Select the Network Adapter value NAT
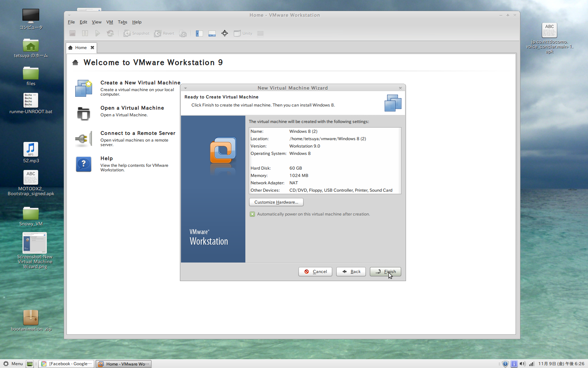The height and width of the screenshot is (368, 588). pos(294,183)
